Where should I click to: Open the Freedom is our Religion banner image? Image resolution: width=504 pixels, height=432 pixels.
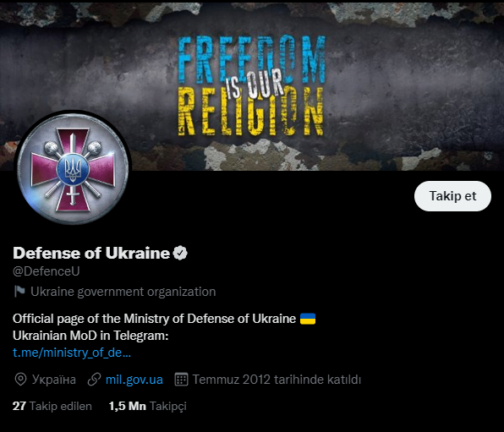252,85
